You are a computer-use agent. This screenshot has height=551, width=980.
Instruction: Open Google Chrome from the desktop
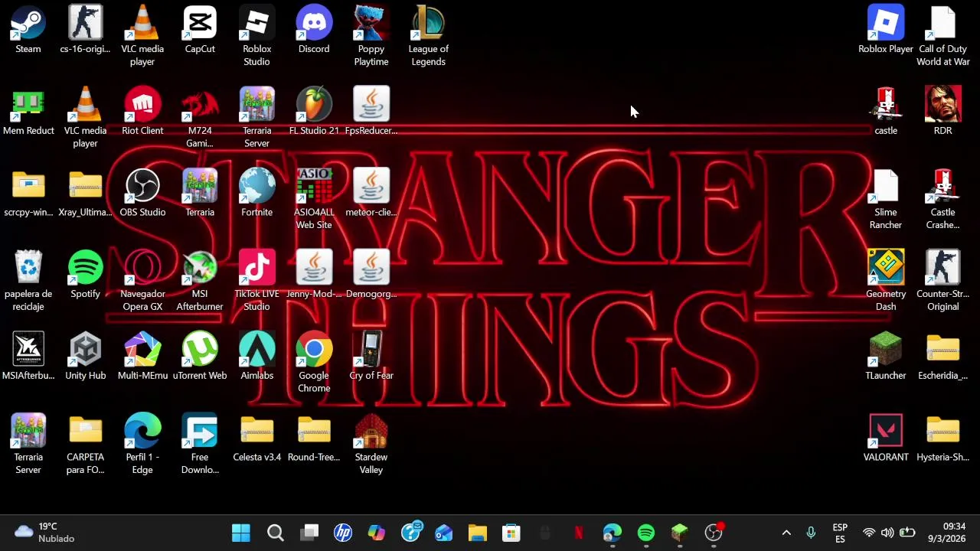(314, 363)
